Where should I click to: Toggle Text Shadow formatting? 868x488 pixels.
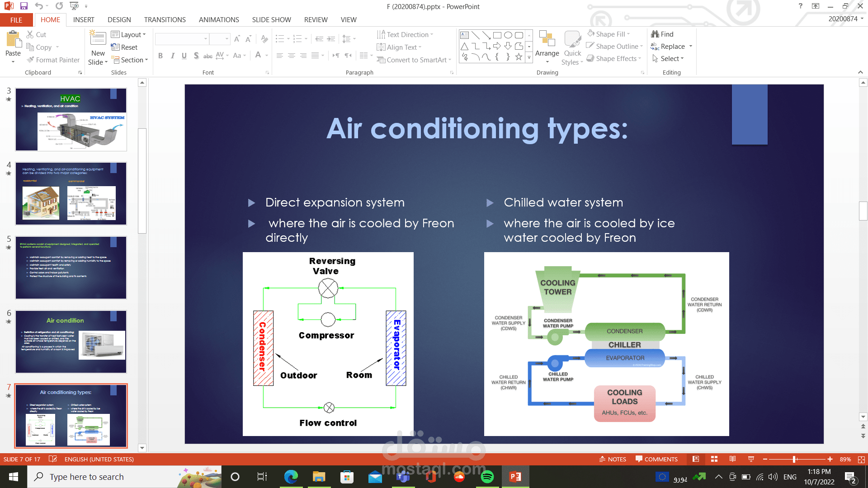pyautogui.click(x=196, y=56)
